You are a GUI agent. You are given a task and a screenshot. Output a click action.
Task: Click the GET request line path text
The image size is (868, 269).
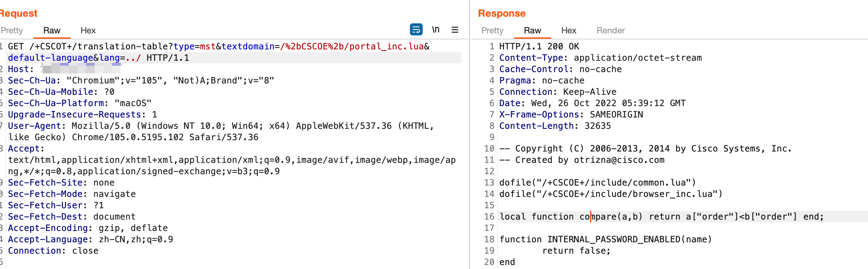[218, 46]
